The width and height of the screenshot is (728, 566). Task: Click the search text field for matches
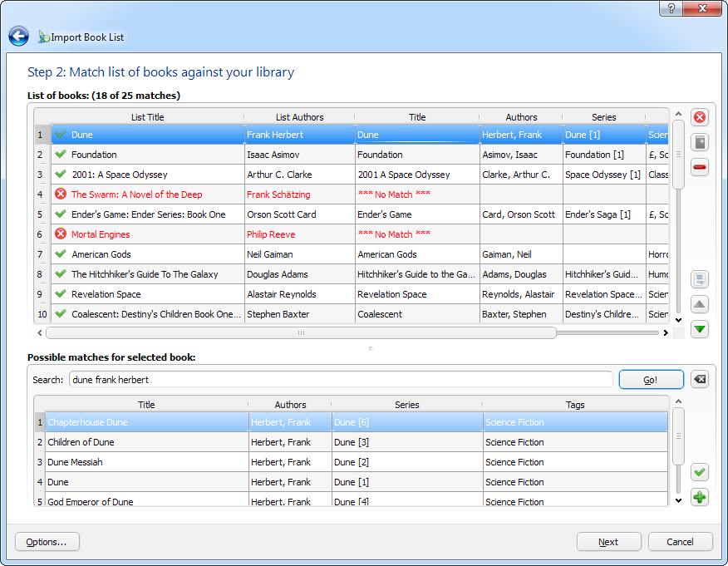click(x=341, y=380)
